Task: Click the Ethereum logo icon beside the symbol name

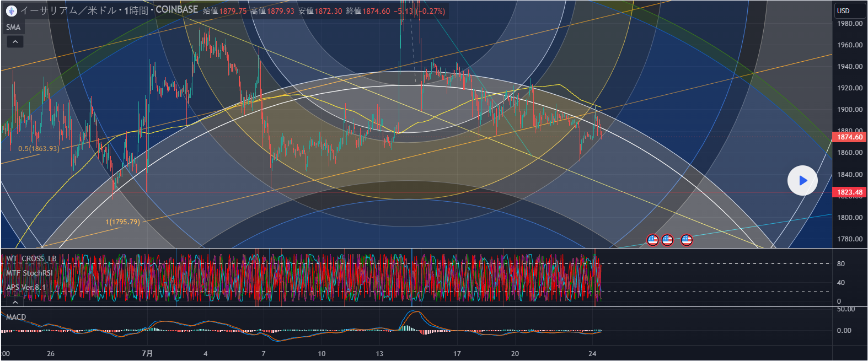Action: [x=11, y=10]
